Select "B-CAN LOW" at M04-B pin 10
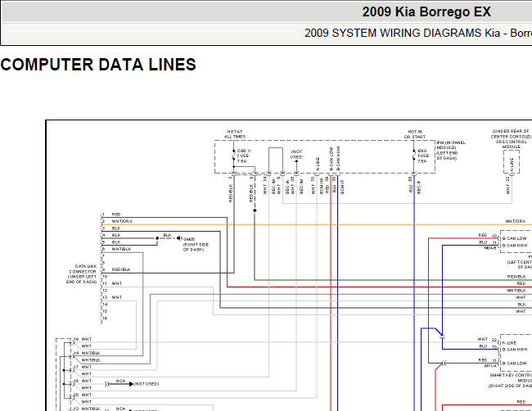This screenshot has width=532, height=411. coord(514,238)
